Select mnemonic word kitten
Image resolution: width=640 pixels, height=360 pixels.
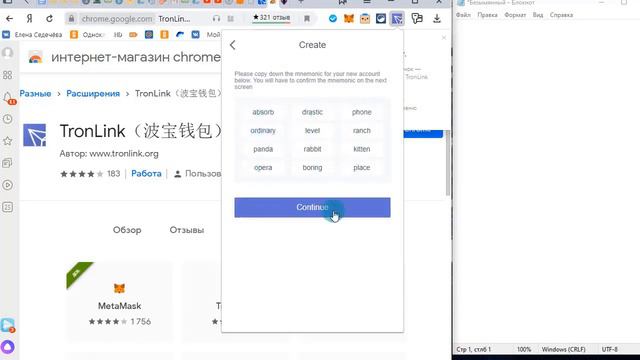pos(362,149)
